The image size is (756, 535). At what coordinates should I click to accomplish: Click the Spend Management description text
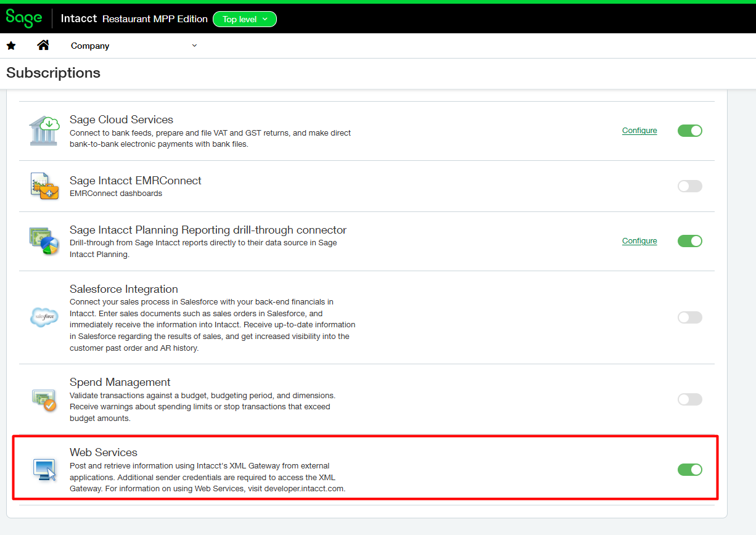coord(203,407)
